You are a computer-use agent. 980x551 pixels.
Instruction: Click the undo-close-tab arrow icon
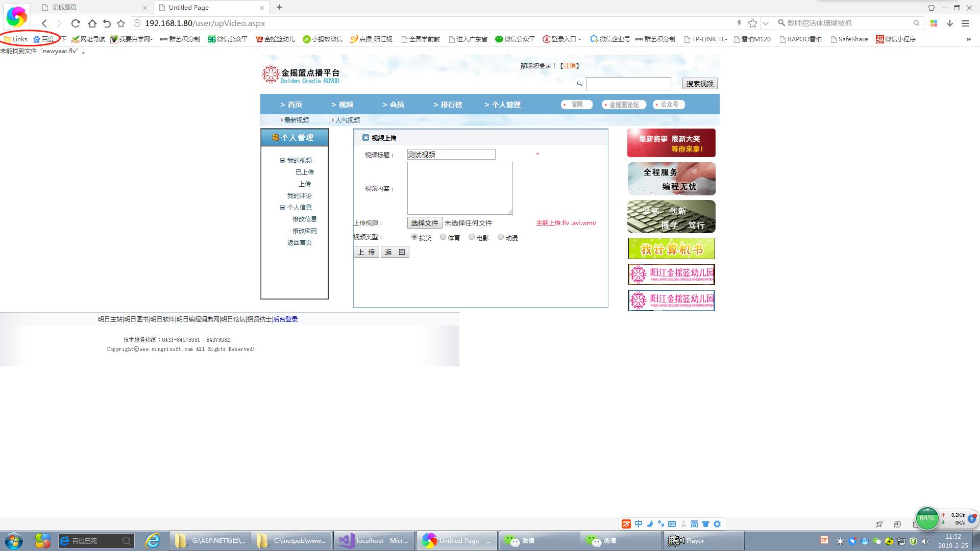coord(107,23)
